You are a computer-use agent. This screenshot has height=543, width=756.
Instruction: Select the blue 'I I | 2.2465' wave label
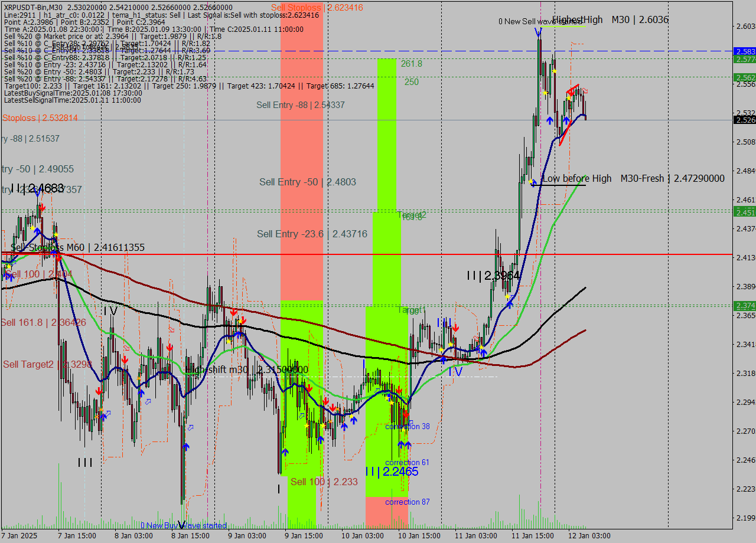392,472
